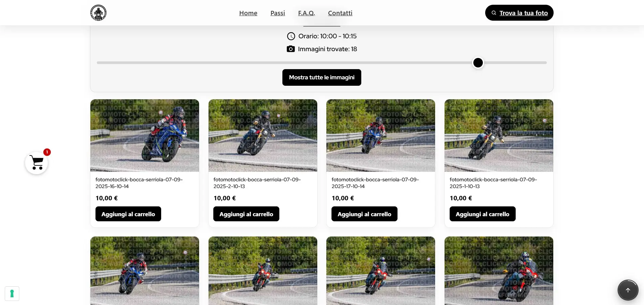The image size is (644, 305).
Task: Open the Home menu item
Action: [x=248, y=13]
